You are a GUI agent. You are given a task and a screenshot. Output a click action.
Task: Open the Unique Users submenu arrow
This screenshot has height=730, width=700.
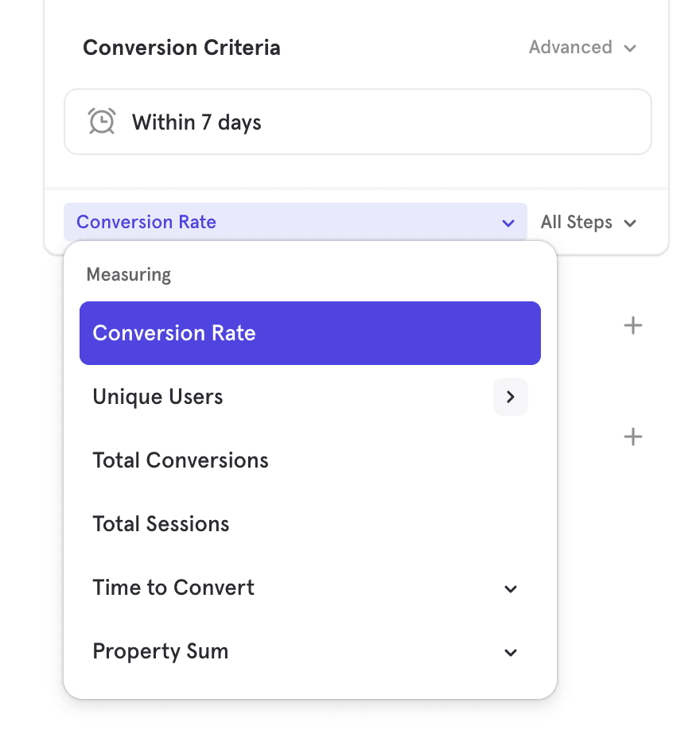pos(510,397)
